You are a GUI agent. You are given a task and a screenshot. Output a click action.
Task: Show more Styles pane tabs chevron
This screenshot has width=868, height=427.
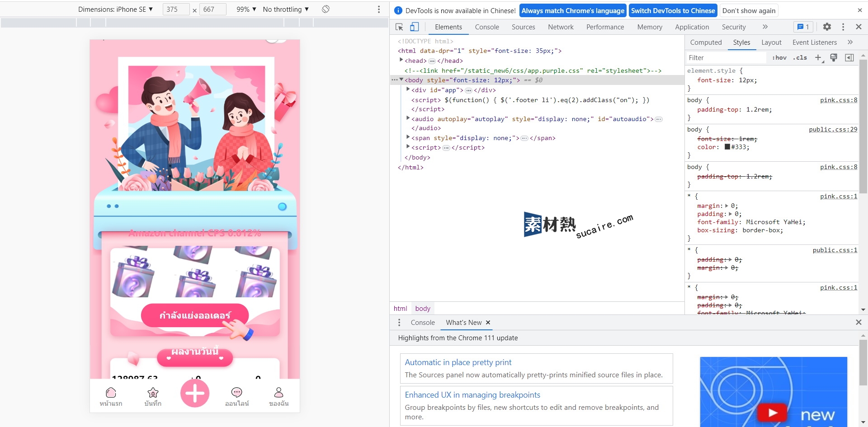coord(850,42)
